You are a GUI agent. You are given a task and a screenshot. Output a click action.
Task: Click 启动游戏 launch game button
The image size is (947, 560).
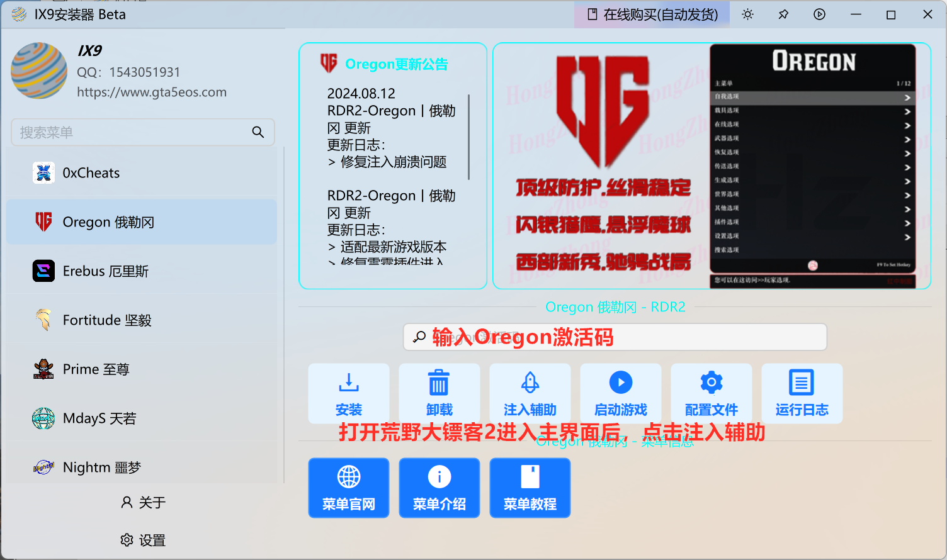point(621,394)
